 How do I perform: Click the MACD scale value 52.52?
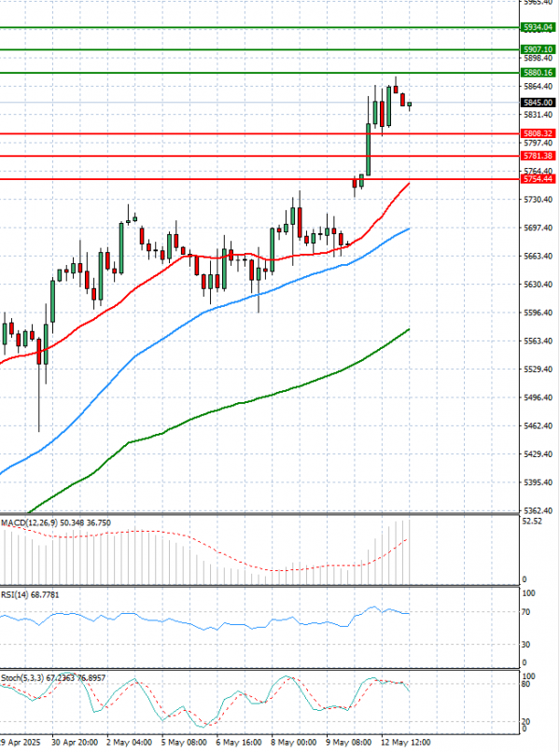534,522
